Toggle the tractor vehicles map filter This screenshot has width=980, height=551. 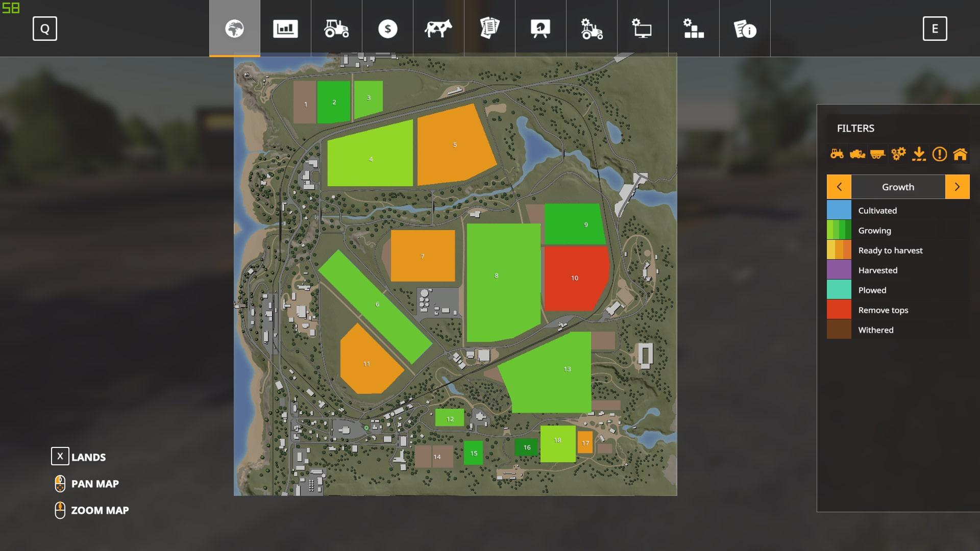[x=837, y=154]
